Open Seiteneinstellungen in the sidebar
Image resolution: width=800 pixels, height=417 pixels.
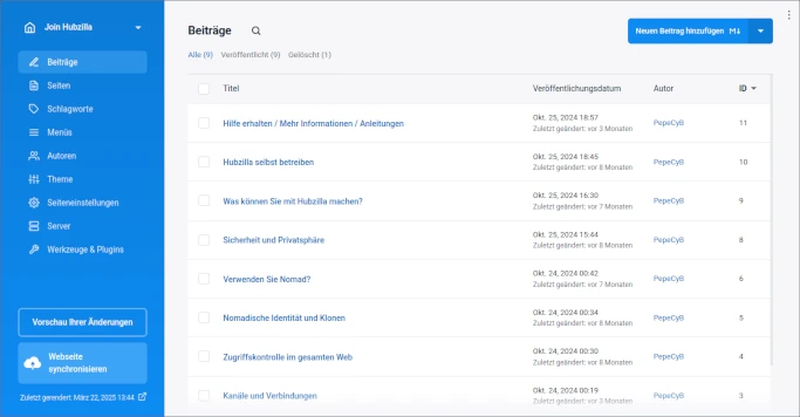[82, 203]
